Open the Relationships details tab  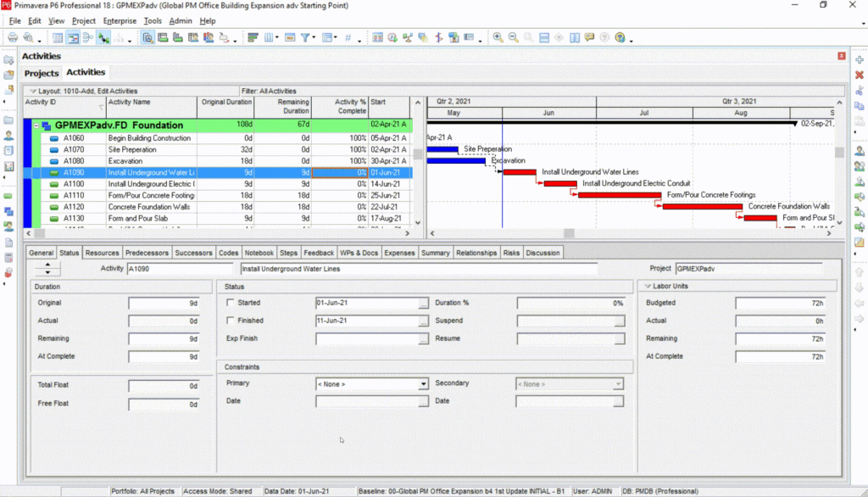click(476, 253)
